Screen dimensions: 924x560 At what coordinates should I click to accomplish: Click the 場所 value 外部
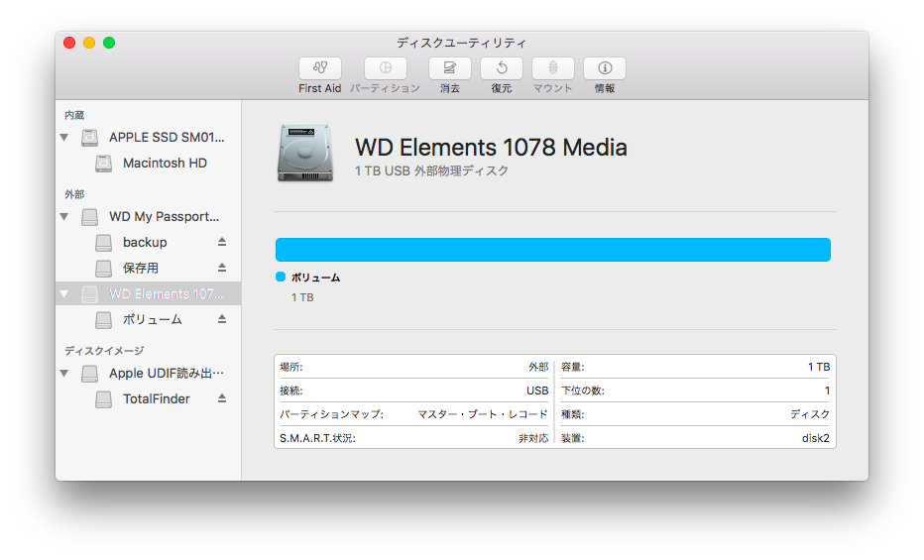pos(538,367)
